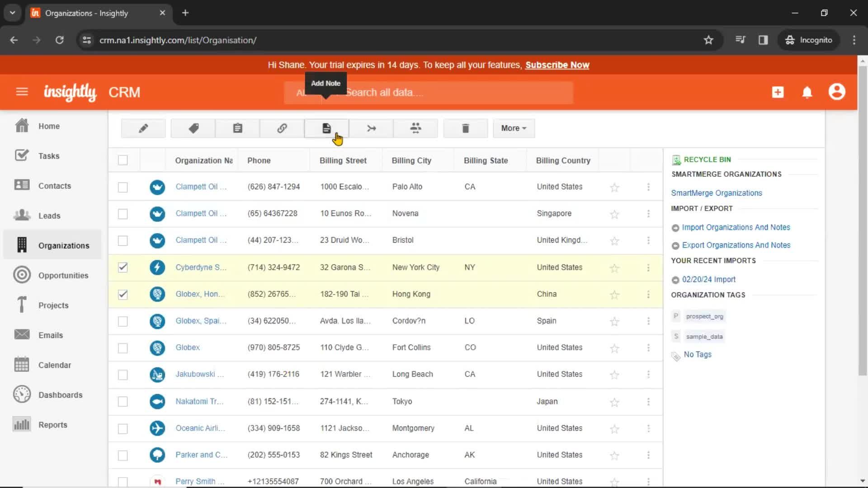Select Organizations from sidebar menu
Image resolution: width=868 pixels, height=488 pixels.
point(64,245)
